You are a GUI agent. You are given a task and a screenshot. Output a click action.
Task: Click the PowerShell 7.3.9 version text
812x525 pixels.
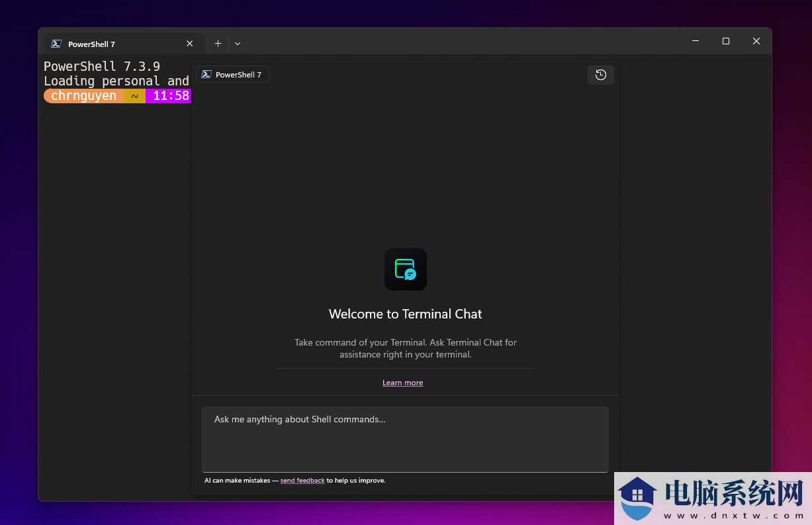pos(102,66)
